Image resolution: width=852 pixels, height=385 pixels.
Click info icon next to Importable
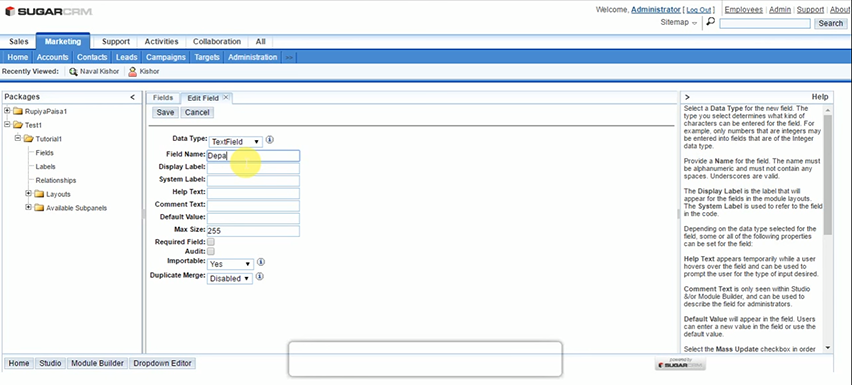[x=261, y=262]
